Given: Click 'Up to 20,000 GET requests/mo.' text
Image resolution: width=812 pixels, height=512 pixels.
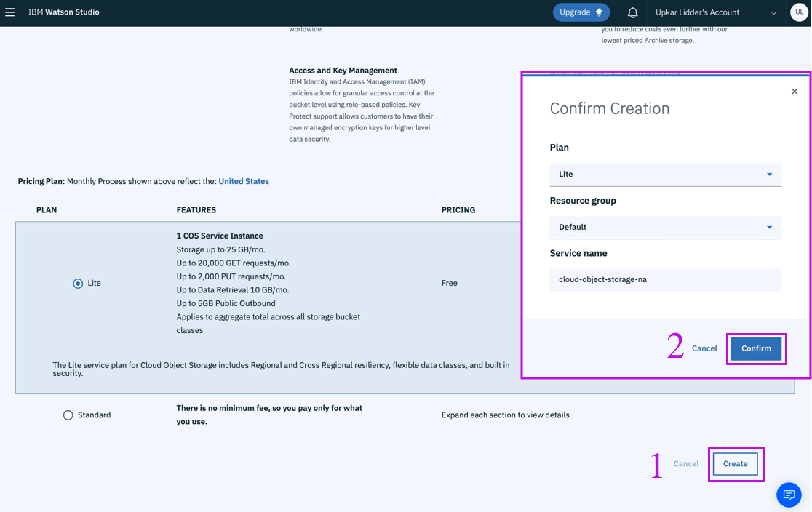Looking at the screenshot, I should click(234, 263).
